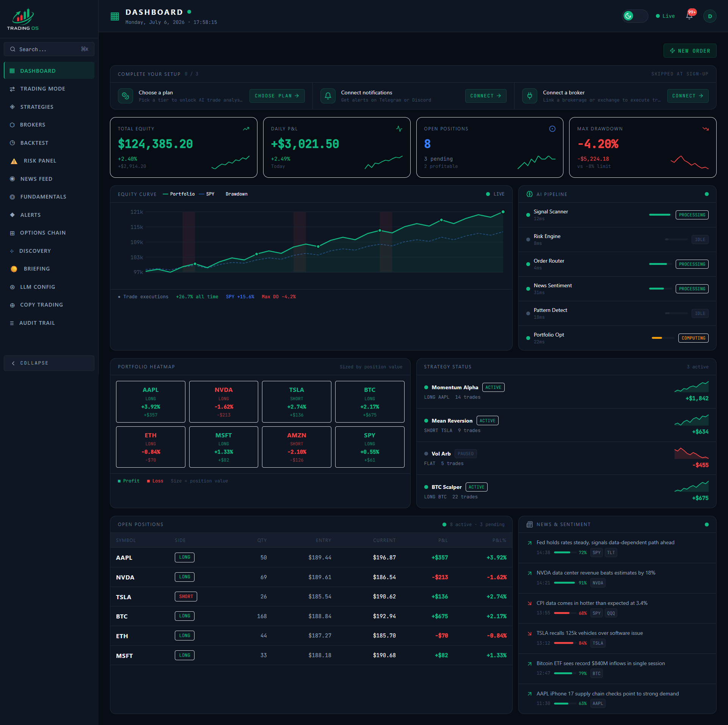
Task: Click the Choose Plan button
Action: click(277, 96)
